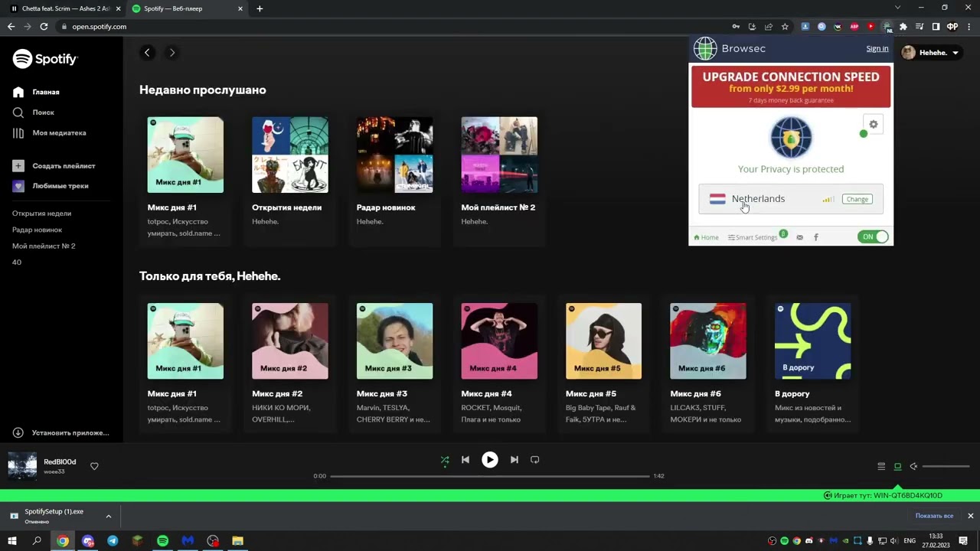Open Browsec settings gear
Screen dimensions: 980x551
click(873, 125)
